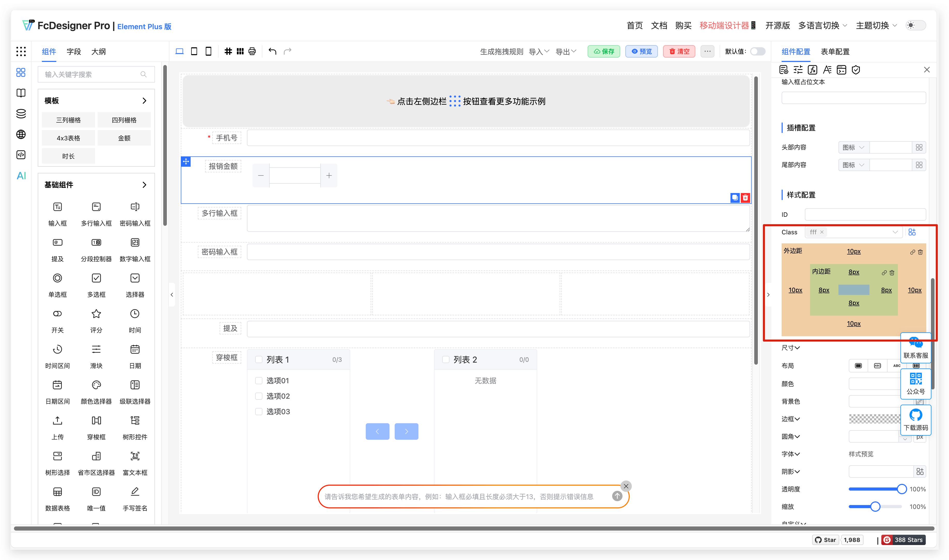Remove the fff tag from Class field
This screenshot has height=560, width=949.
(x=822, y=232)
